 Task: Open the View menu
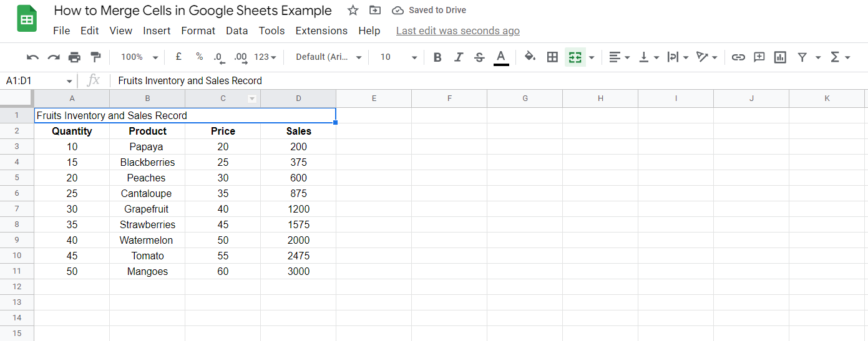pyautogui.click(x=120, y=31)
